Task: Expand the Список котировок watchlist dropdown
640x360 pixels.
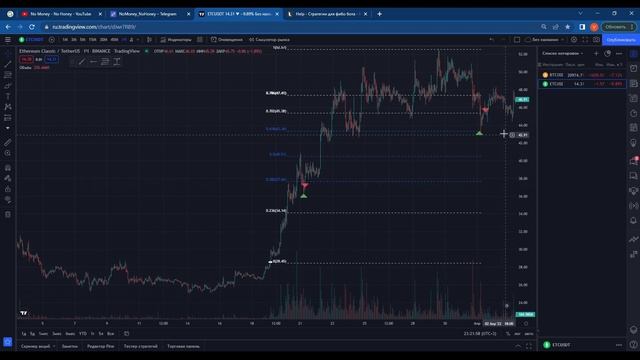Action: coord(562,53)
